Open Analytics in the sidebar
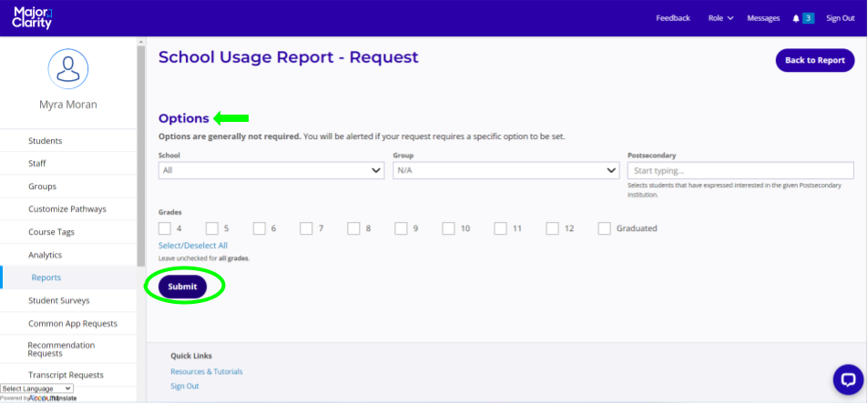The image size is (868, 403). point(46,255)
